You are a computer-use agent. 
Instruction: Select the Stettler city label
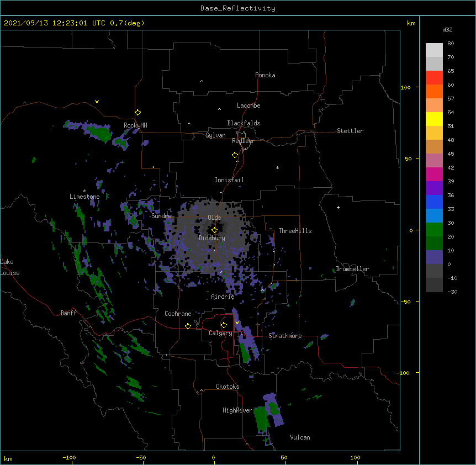tap(350, 131)
